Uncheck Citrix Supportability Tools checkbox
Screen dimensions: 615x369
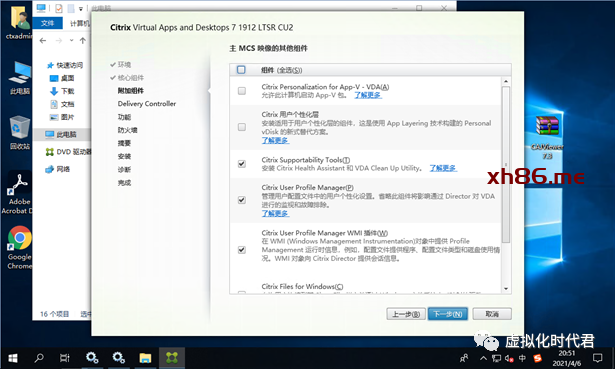242,164
